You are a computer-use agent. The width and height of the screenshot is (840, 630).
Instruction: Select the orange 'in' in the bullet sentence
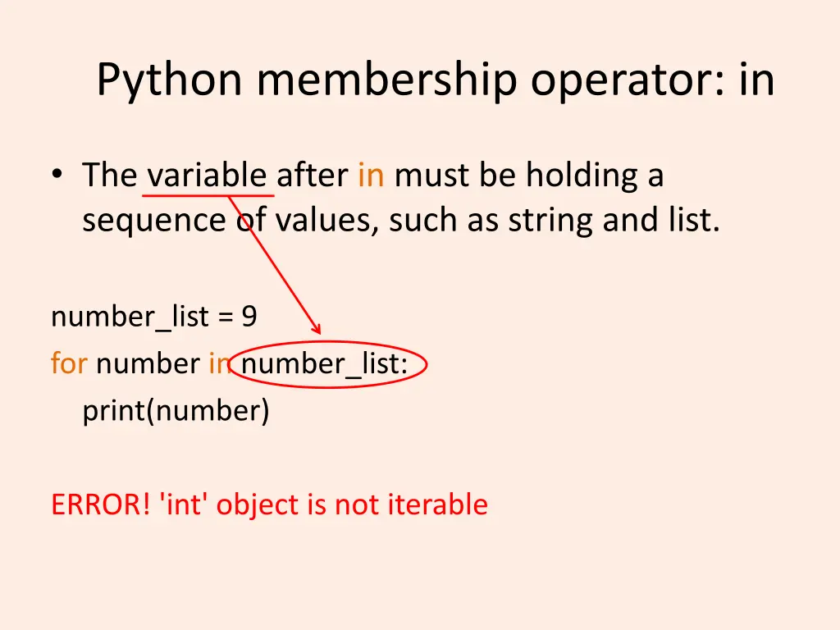[371, 176]
